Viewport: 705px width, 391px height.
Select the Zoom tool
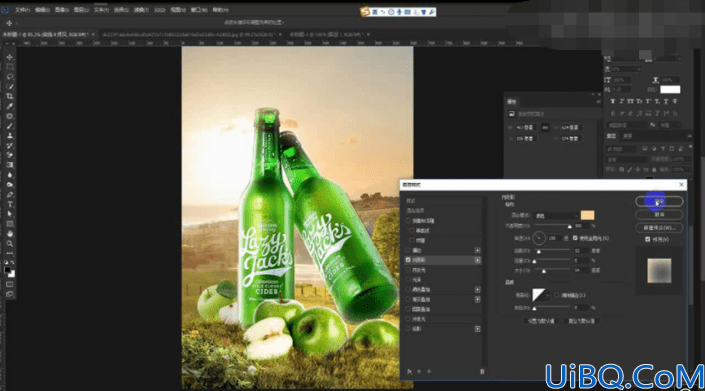pos(9,244)
